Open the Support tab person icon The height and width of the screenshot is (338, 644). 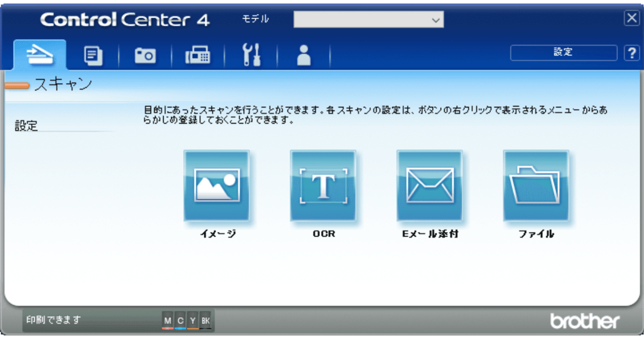[x=304, y=54]
